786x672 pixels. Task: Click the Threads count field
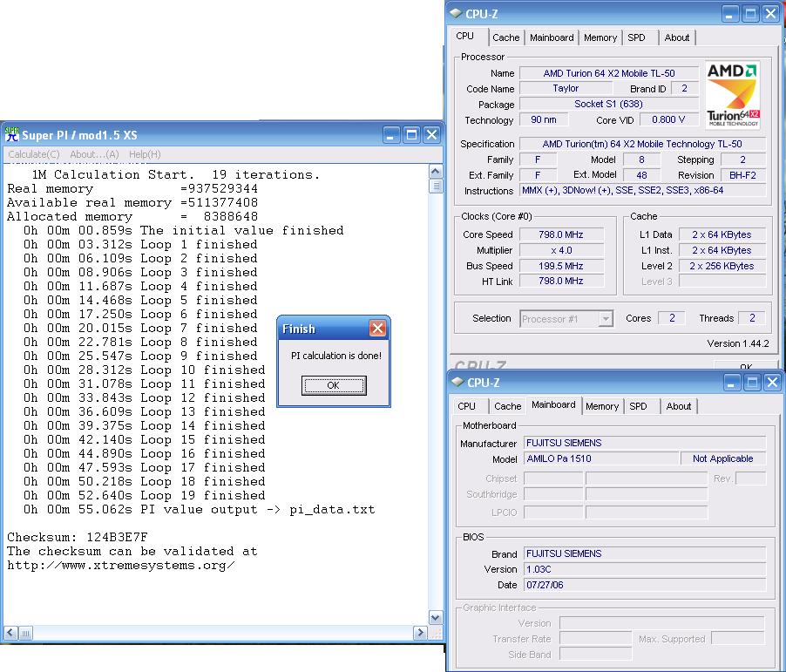[x=752, y=318]
